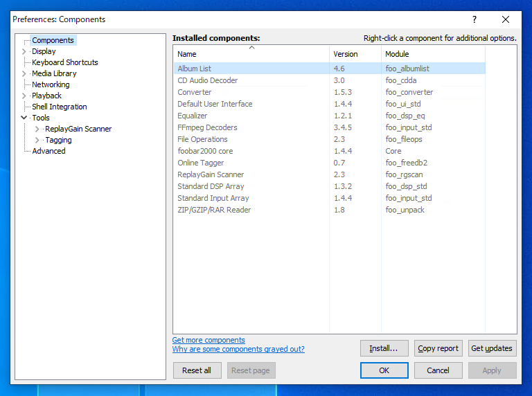
Task: Open the Playback preferences page
Action: [x=46, y=96]
